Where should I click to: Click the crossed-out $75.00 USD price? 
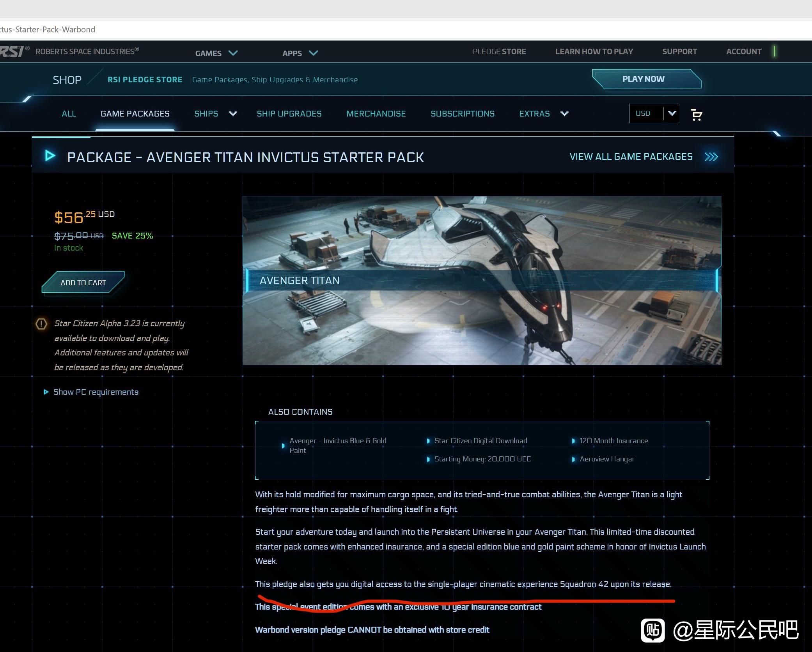pyautogui.click(x=79, y=235)
